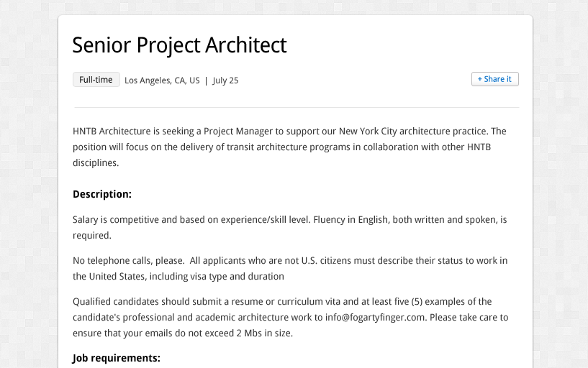Click the info@fogartyfinger.com email address
The height and width of the screenshot is (368, 588).
[x=375, y=318]
